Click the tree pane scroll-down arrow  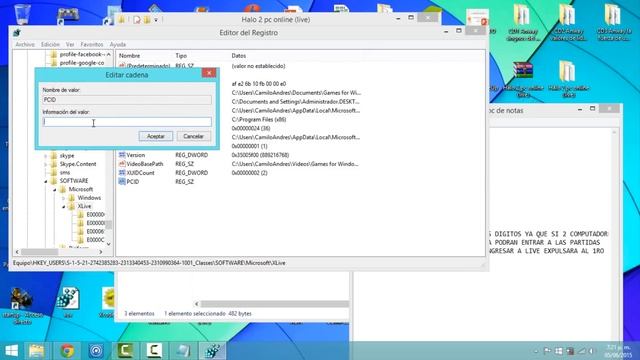click(109, 244)
